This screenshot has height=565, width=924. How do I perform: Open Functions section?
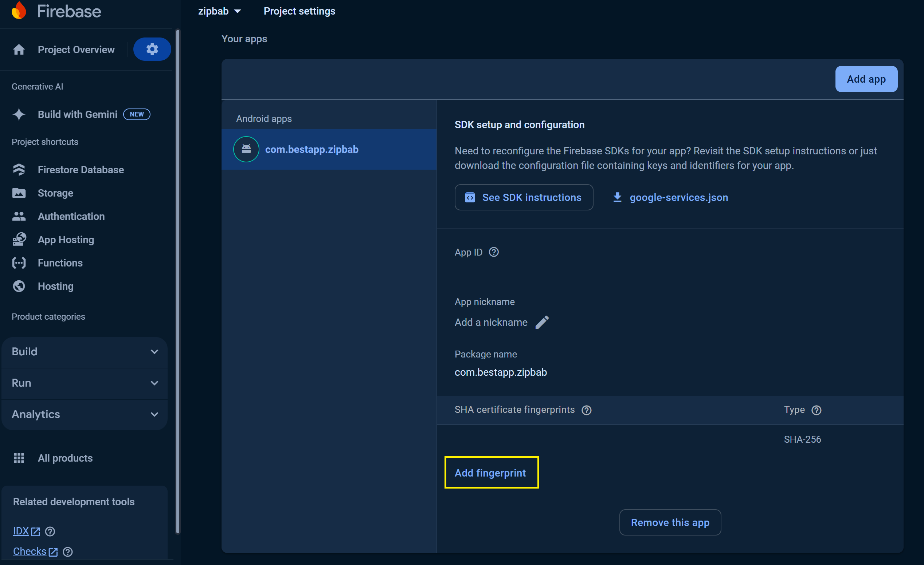(x=60, y=263)
